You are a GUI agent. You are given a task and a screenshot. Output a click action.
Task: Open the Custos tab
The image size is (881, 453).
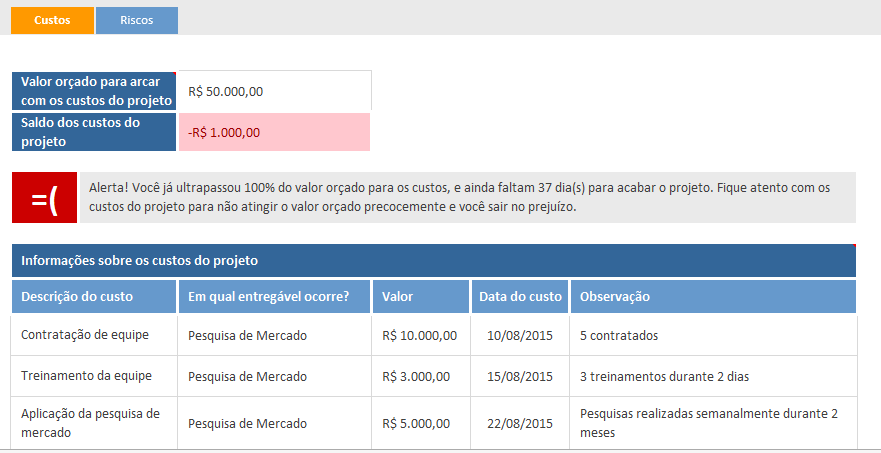coord(52,21)
